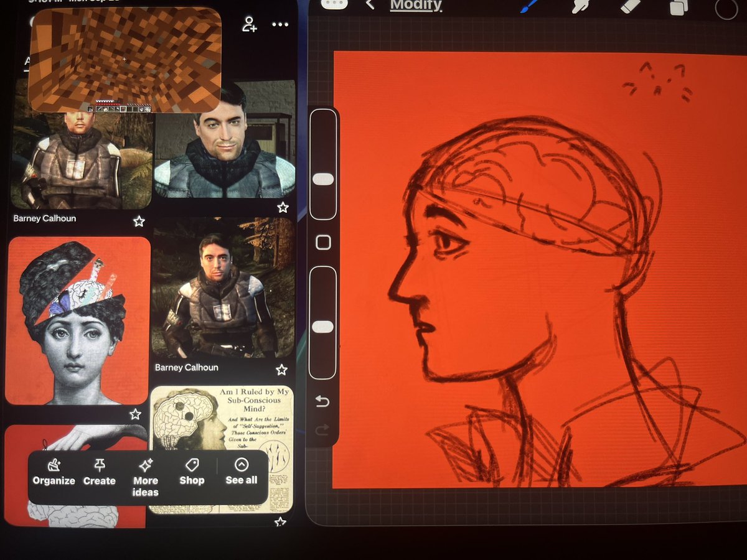
Task: Open the three-dot board options in Pinterest
Action: (x=280, y=24)
